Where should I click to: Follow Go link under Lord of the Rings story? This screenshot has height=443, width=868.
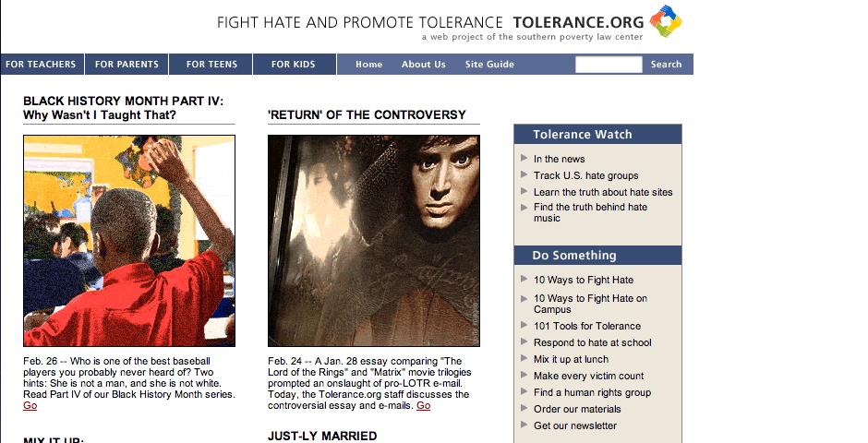424,405
